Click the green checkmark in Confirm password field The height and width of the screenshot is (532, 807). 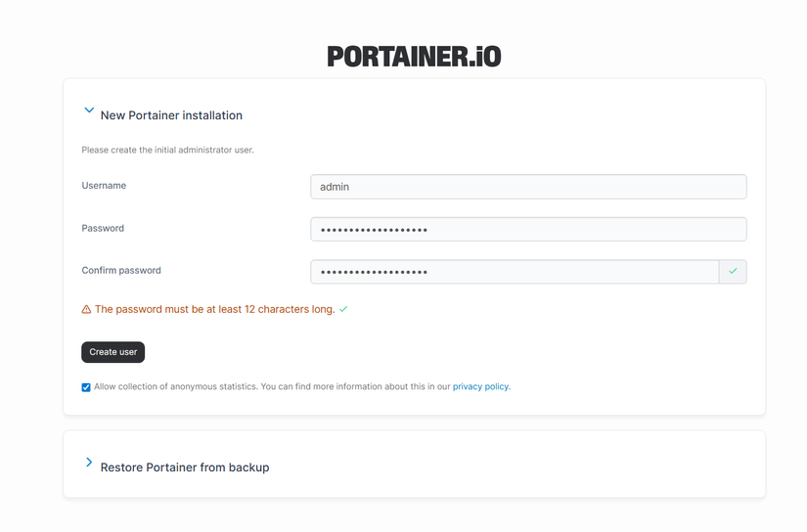[x=733, y=271]
